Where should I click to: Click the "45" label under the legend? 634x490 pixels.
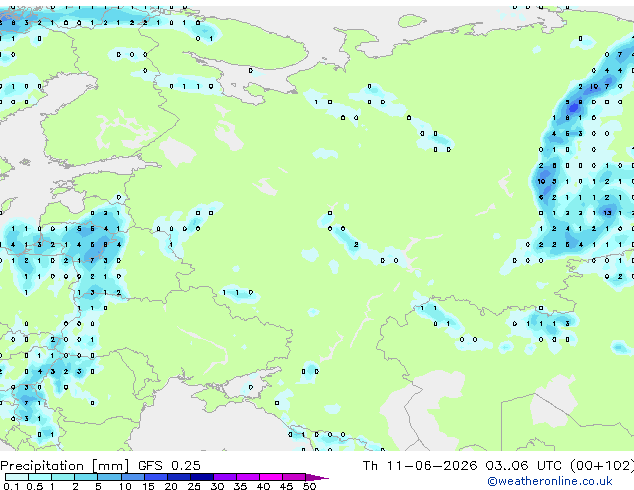pos(286,486)
